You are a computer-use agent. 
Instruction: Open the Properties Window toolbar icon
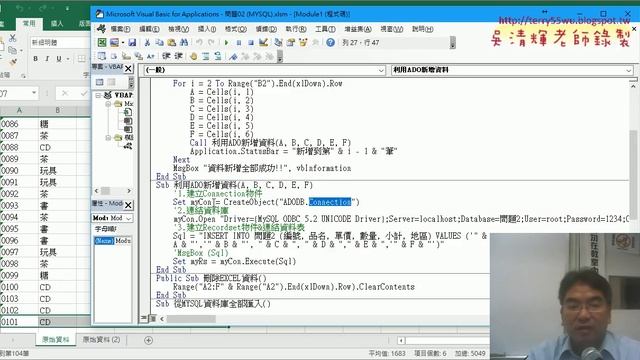[291, 42]
